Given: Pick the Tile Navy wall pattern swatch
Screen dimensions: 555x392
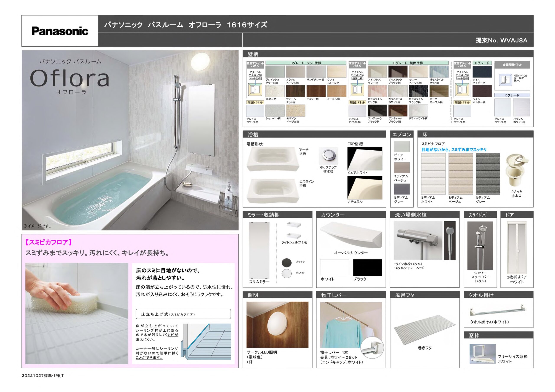Looking at the screenshot, I should tap(482, 72).
